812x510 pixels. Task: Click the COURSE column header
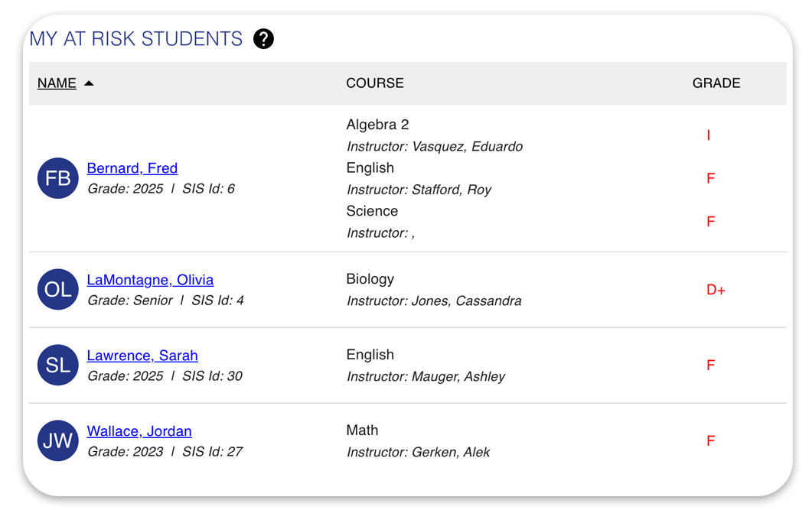(375, 83)
